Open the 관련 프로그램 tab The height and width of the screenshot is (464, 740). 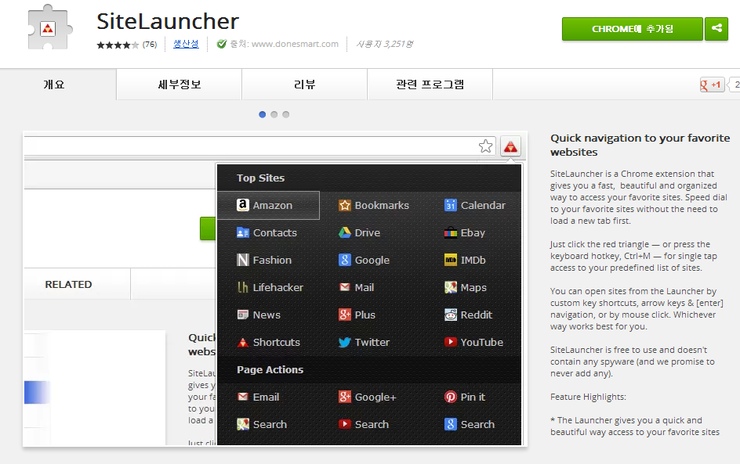pos(430,85)
